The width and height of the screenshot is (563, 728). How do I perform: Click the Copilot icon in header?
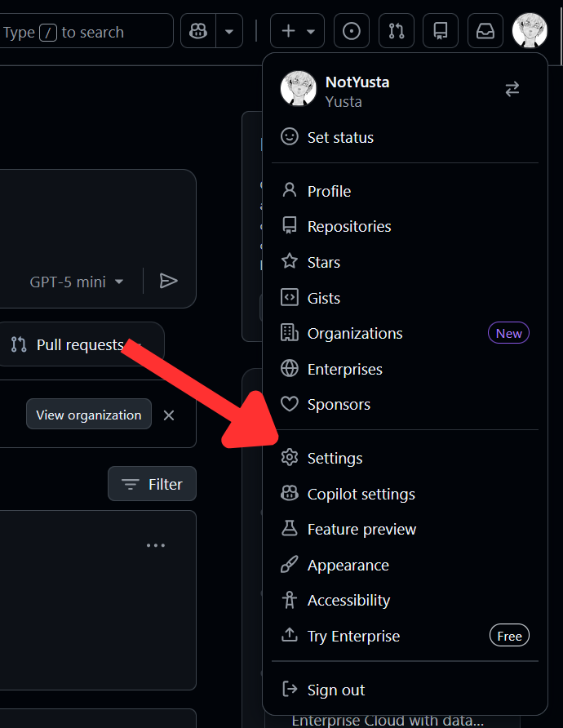click(197, 32)
